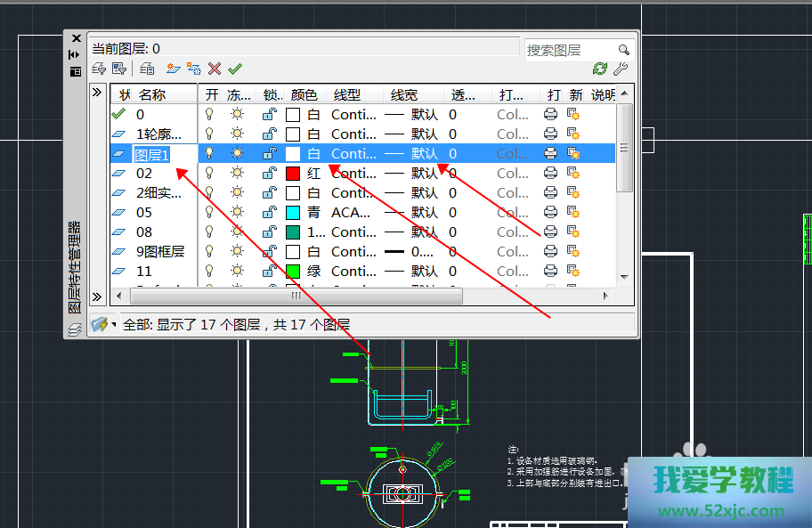Viewport: 812px width, 528px height.
Task: Sort layers by the 名称 column header
Action: [x=153, y=94]
